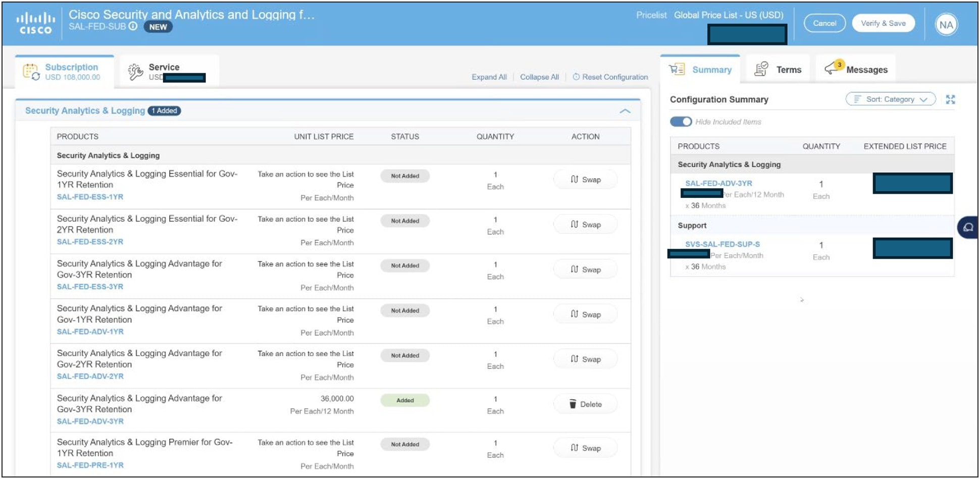Open the NA user avatar
Screen dimensions: 980x479
(x=946, y=24)
